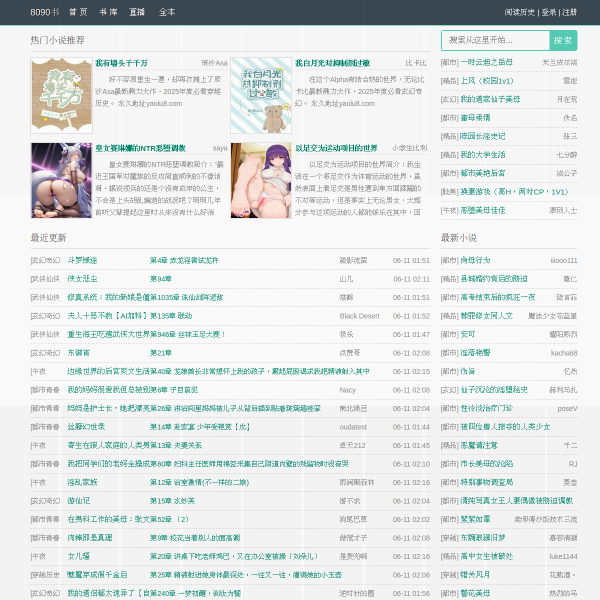Click the 最近更新 section heading
Viewport: 600px width, 600px height.
coord(48,238)
